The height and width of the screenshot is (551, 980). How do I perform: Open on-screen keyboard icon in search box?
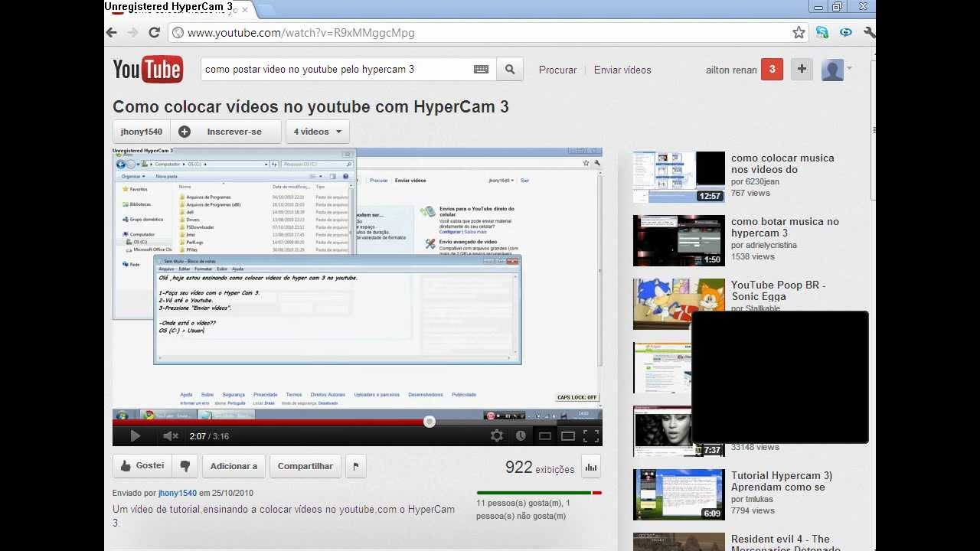[x=481, y=69]
